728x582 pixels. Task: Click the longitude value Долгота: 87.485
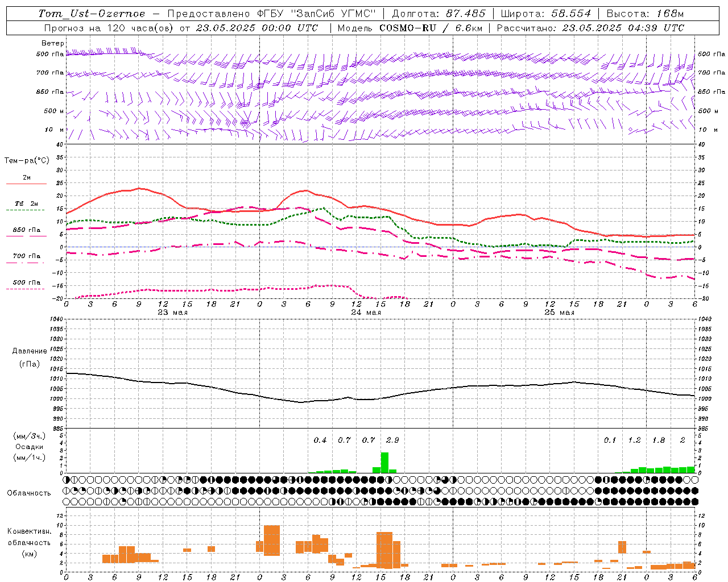click(x=439, y=14)
